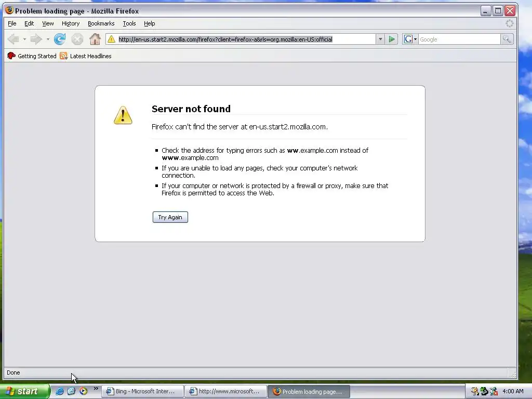Viewport: 532px width, 399px height.
Task: Click Problem loading page taskbar button
Action: click(x=309, y=391)
